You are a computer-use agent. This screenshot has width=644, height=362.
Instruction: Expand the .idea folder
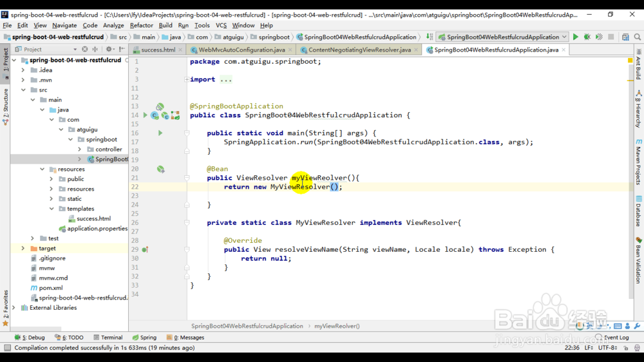click(x=23, y=70)
